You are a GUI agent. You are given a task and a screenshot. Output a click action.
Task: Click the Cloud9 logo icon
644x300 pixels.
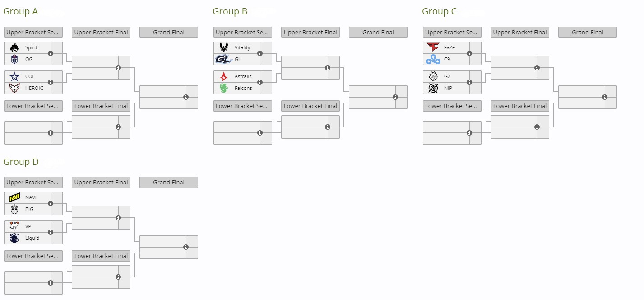click(x=433, y=59)
